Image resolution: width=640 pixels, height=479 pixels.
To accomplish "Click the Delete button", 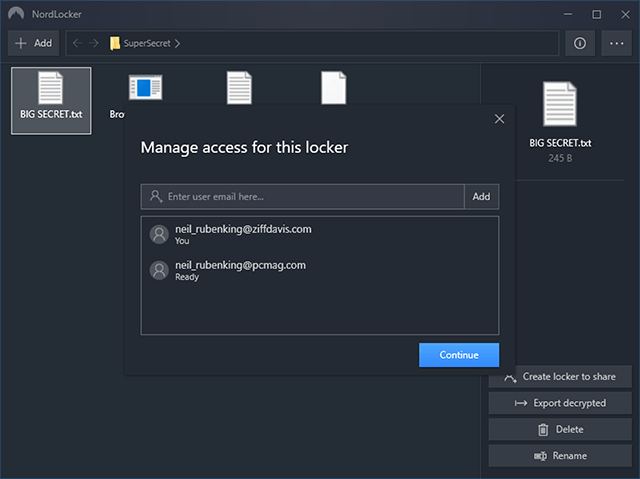I will (560, 429).
